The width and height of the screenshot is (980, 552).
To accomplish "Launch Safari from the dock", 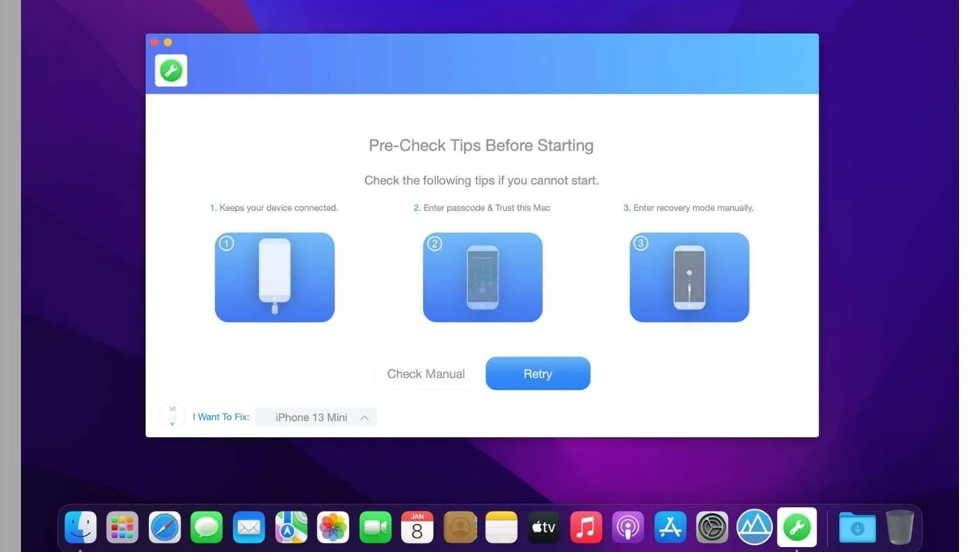I will click(164, 527).
